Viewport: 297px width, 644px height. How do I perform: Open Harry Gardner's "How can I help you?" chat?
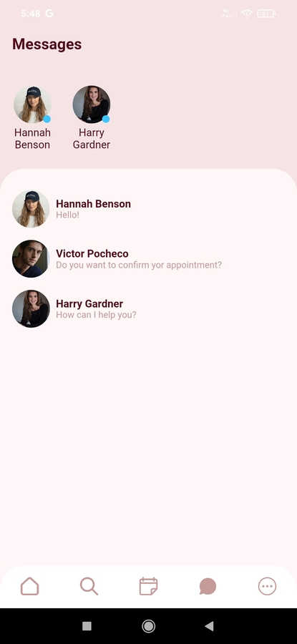[x=148, y=309]
